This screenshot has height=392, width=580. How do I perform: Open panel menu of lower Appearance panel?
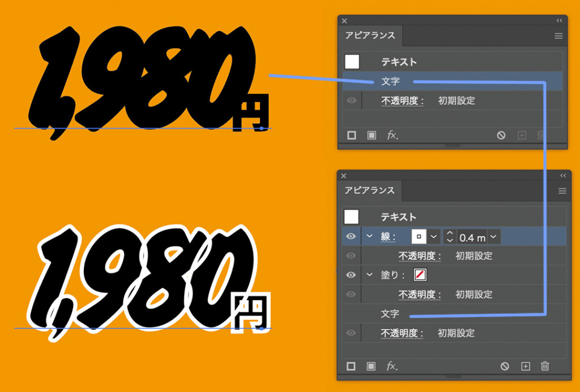pos(562,191)
